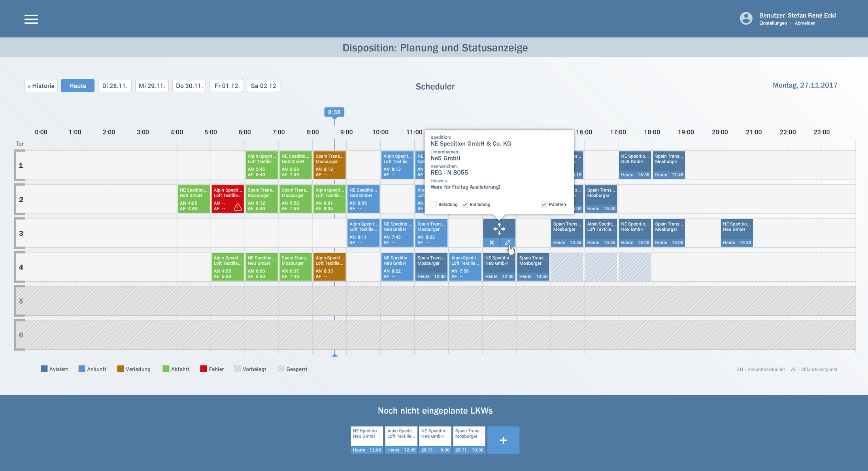Click gate 4 NE Speditio block Heute 12:30
Viewport: 868px width, 471px height.
[499, 267]
